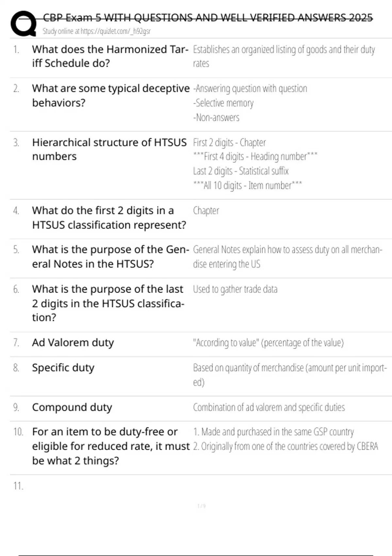Screen dimensions: 392x556
Task: Click the 1/9 page number indicator
Action: click(x=202, y=506)
